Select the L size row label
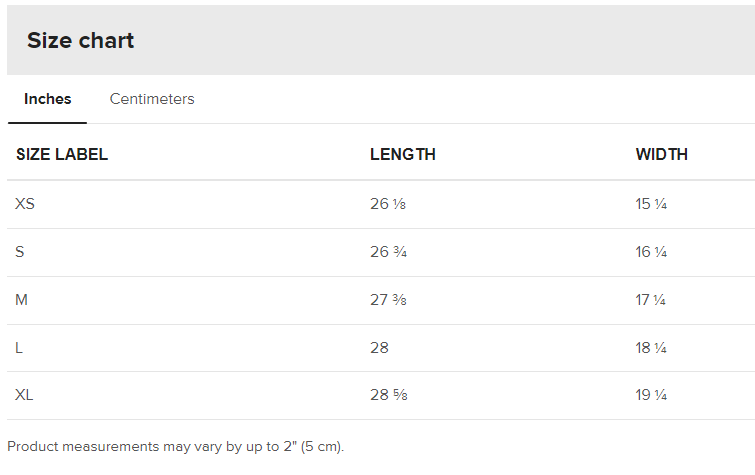This screenshot has width=755, height=475. [19, 348]
